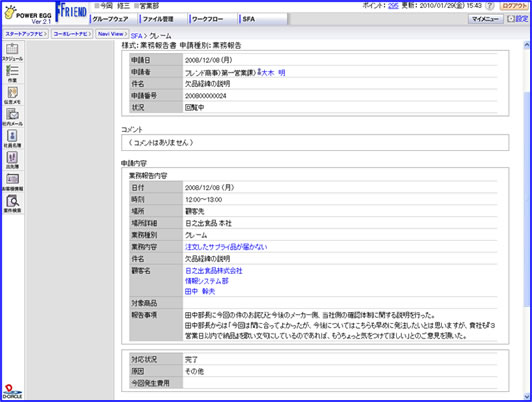Click the 対象商品 label
532x402 pixels.
click(144, 303)
